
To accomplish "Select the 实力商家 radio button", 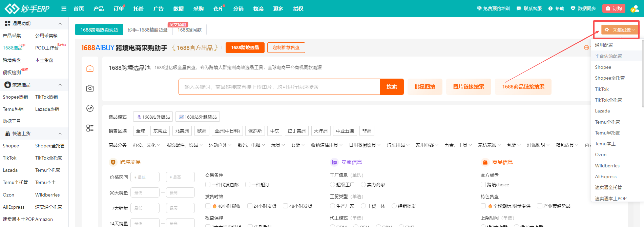I will pos(363,185).
